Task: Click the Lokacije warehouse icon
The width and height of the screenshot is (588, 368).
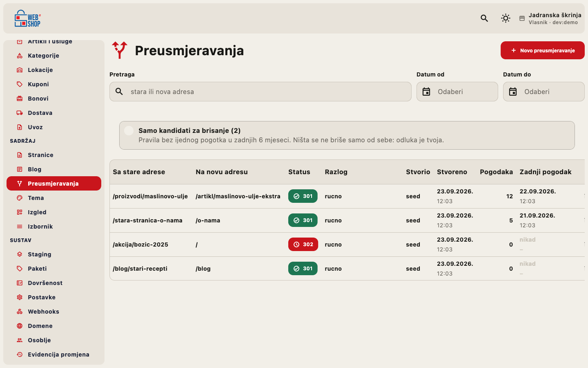Action: click(20, 70)
